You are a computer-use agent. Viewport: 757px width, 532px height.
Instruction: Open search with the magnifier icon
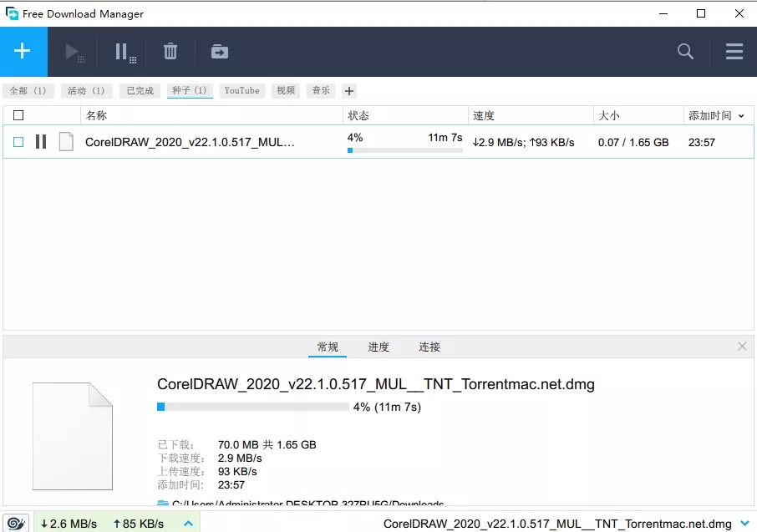(x=685, y=51)
